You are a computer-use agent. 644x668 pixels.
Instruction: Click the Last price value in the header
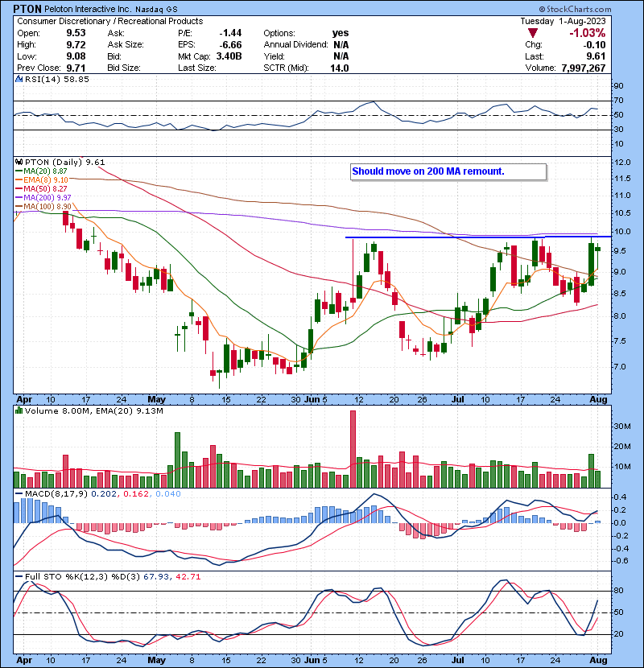[596, 56]
